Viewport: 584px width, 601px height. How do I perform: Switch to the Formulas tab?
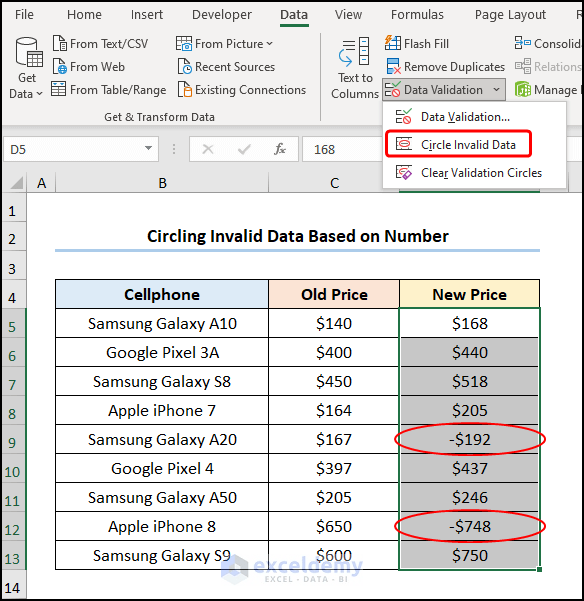coord(417,15)
